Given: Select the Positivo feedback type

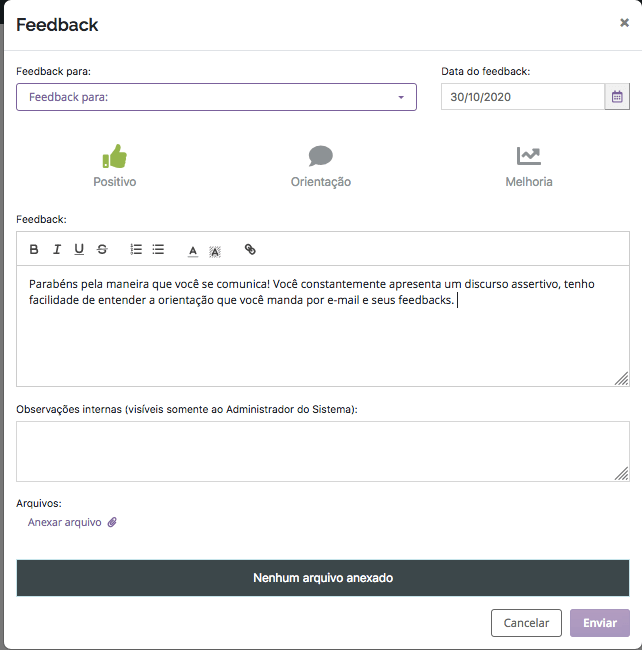Looking at the screenshot, I should point(115,166).
